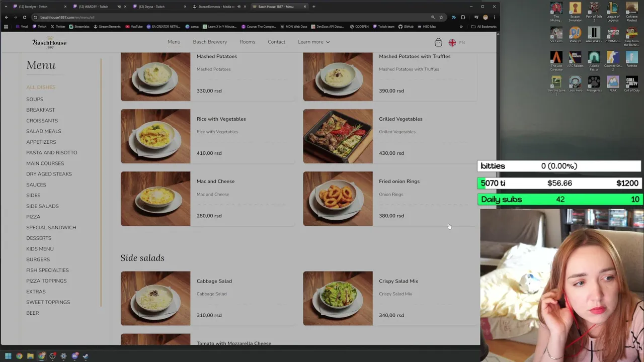Click Rice with Vegetables dish title

coord(221,119)
